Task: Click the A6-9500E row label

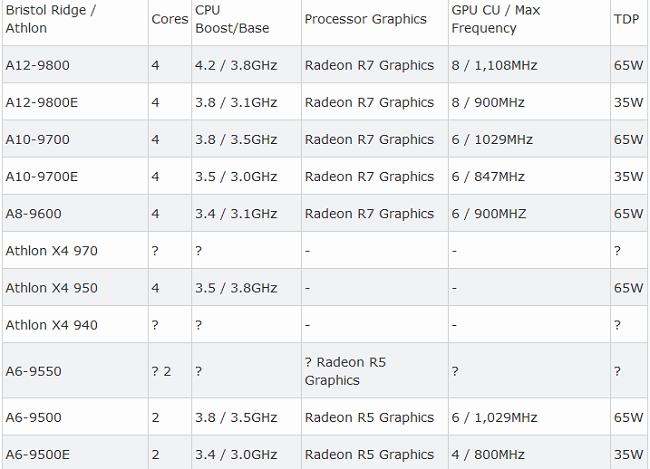Action: coord(37,454)
